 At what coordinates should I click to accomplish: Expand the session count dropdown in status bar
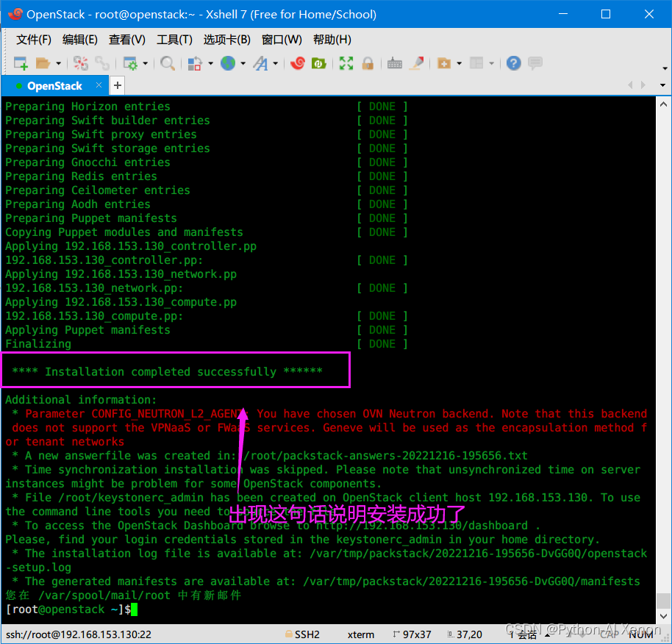tap(548, 633)
